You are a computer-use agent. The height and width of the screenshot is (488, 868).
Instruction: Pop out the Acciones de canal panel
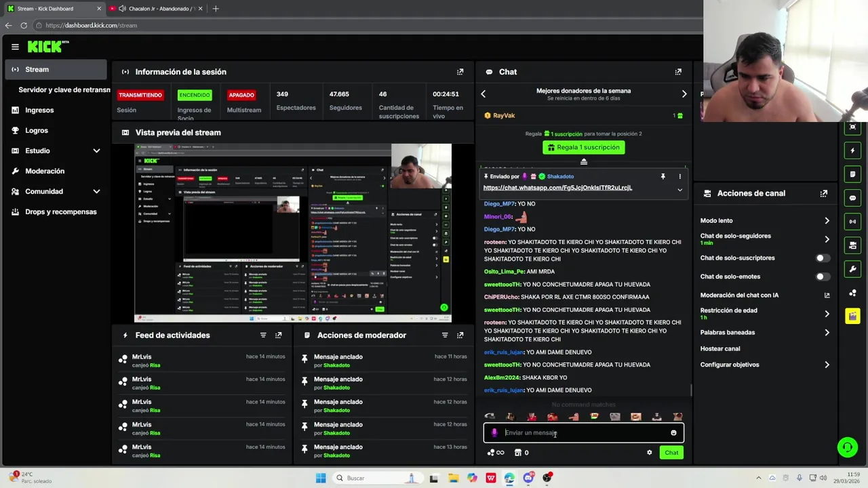pos(824,193)
